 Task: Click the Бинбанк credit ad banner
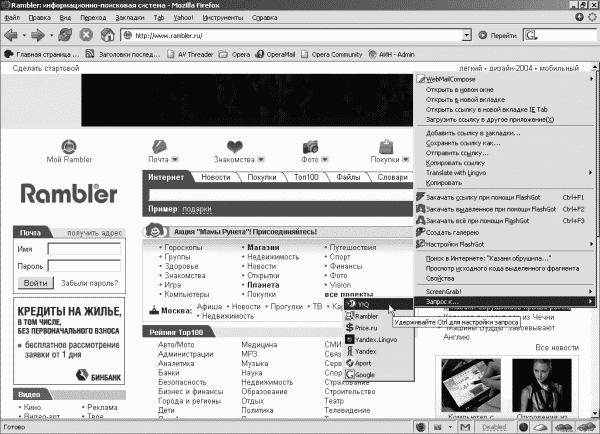click(x=69, y=341)
